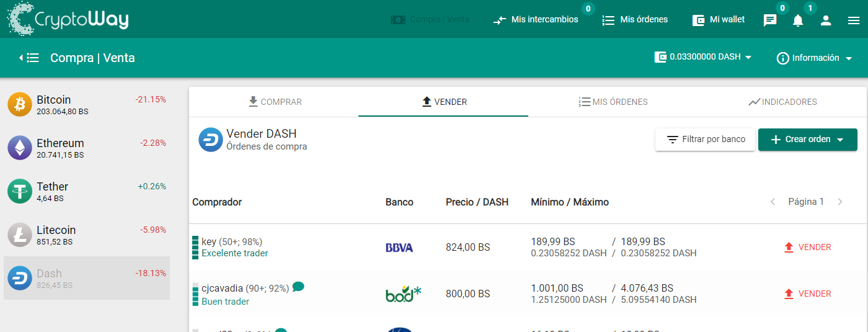Image resolution: width=868 pixels, height=332 pixels.
Task: Click the wallet icon next to Mi wallet
Action: [x=699, y=20]
